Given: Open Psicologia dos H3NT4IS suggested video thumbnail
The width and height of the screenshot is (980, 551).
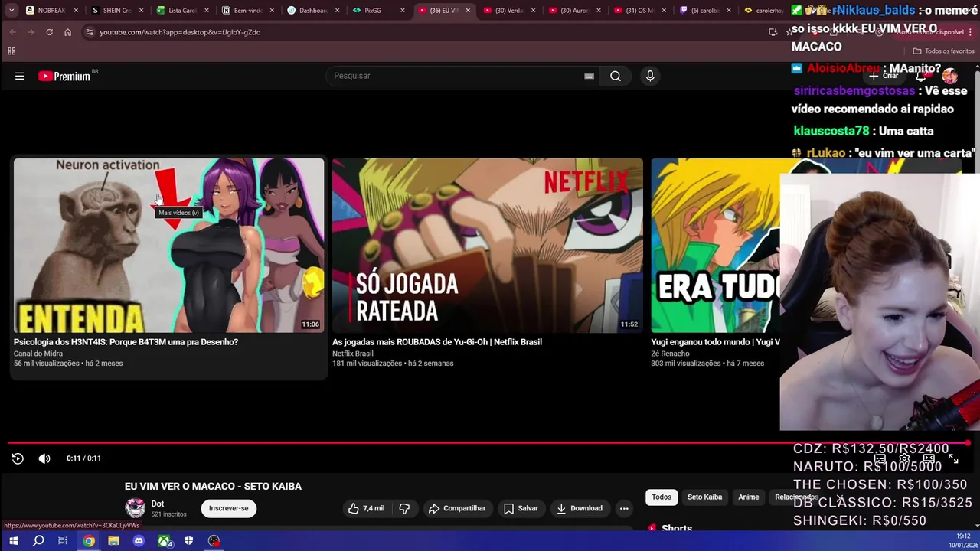Looking at the screenshot, I should point(168,246).
